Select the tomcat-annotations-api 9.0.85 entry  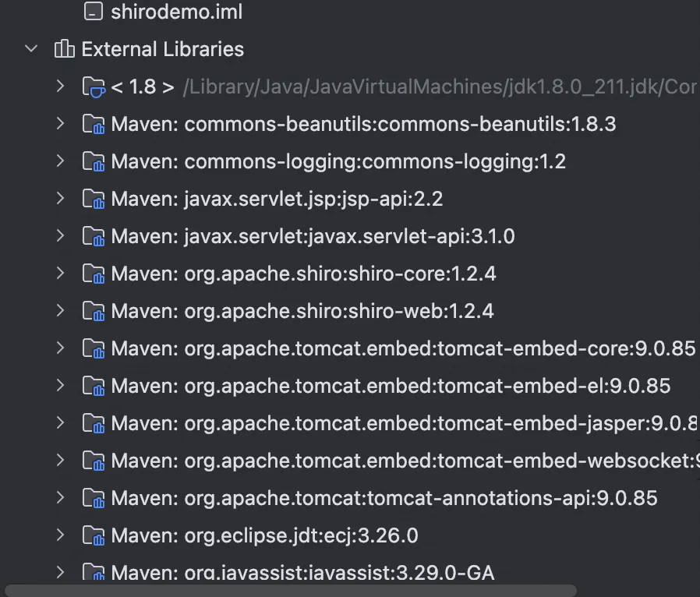[384, 498]
